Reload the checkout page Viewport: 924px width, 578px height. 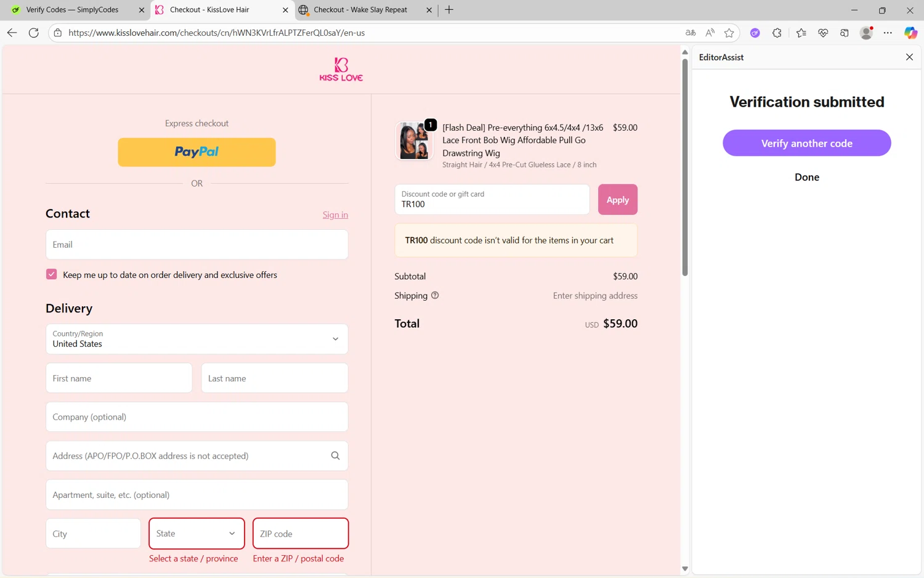(34, 33)
